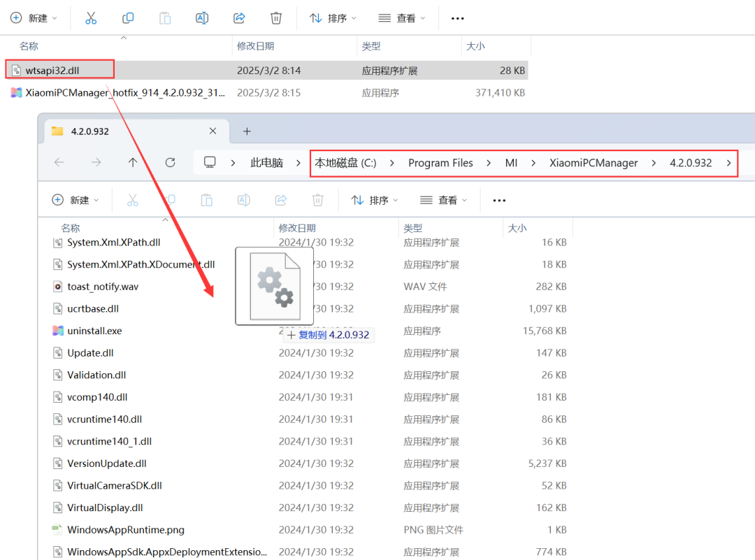Open the 查看 dropdown in the front window
The image size is (755, 560).
point(444,200)
